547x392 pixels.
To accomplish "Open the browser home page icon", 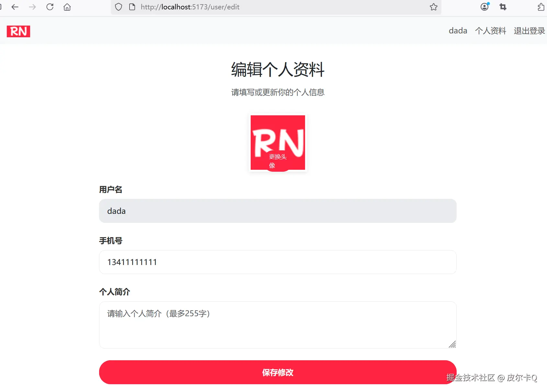I will (67, 7).
